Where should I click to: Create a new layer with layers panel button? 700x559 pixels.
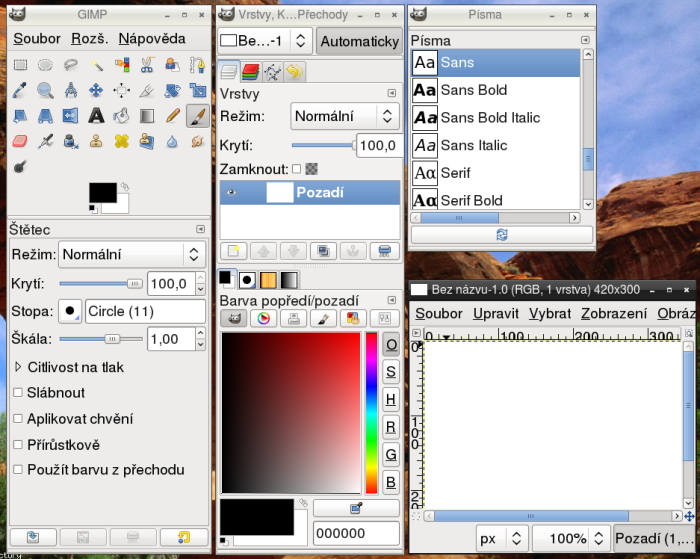click(233, 251)
